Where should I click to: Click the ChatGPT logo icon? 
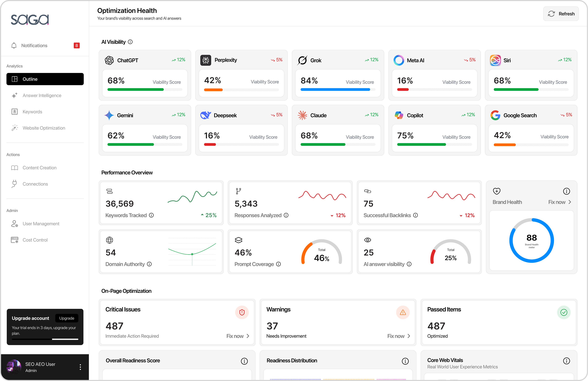tap(109, 60)
